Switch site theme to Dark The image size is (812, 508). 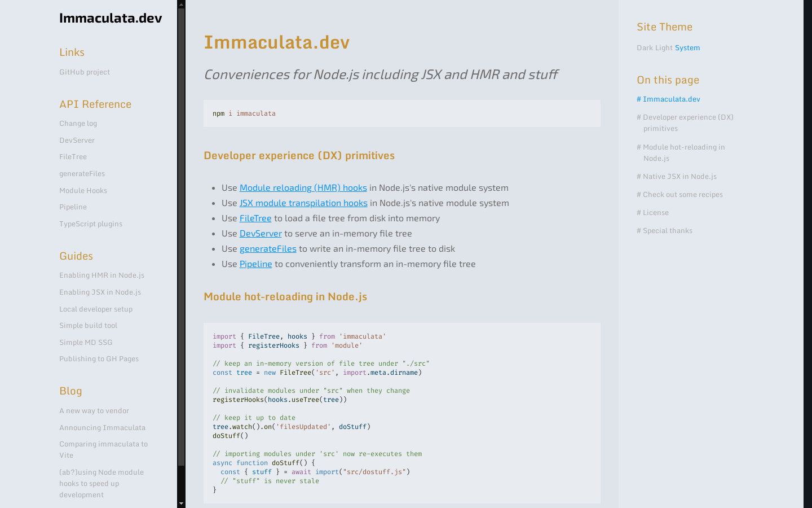[645, 48]
